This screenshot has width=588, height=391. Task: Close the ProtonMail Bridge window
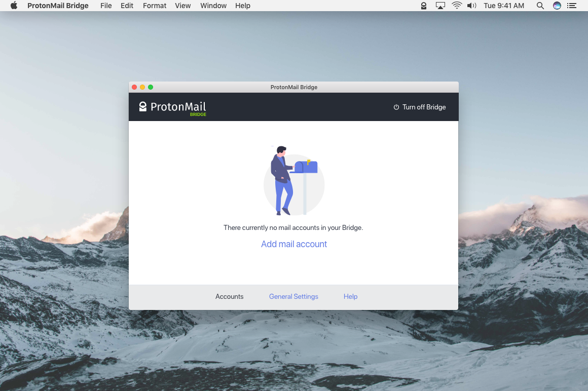[x=134, y=87]
